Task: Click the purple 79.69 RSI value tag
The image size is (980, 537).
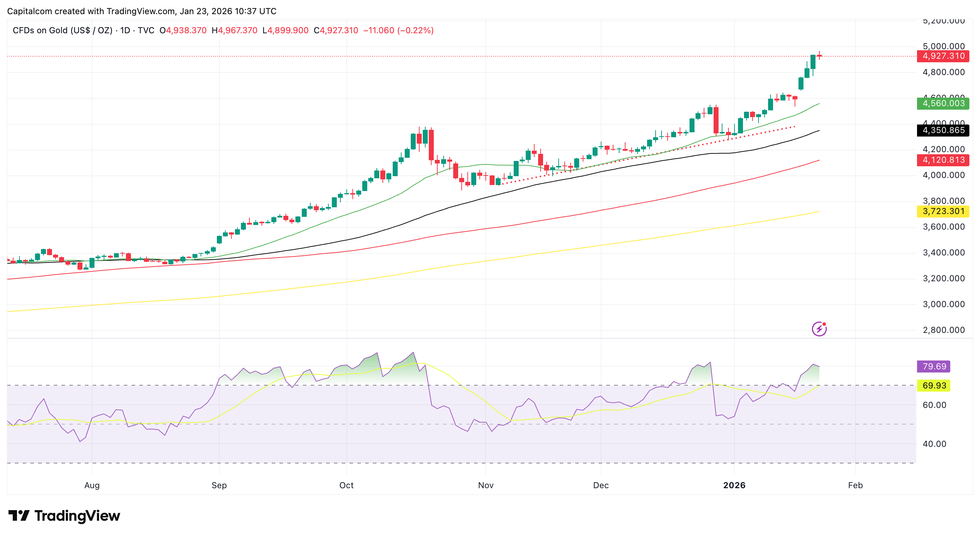Action: click(x=934, y=366)
